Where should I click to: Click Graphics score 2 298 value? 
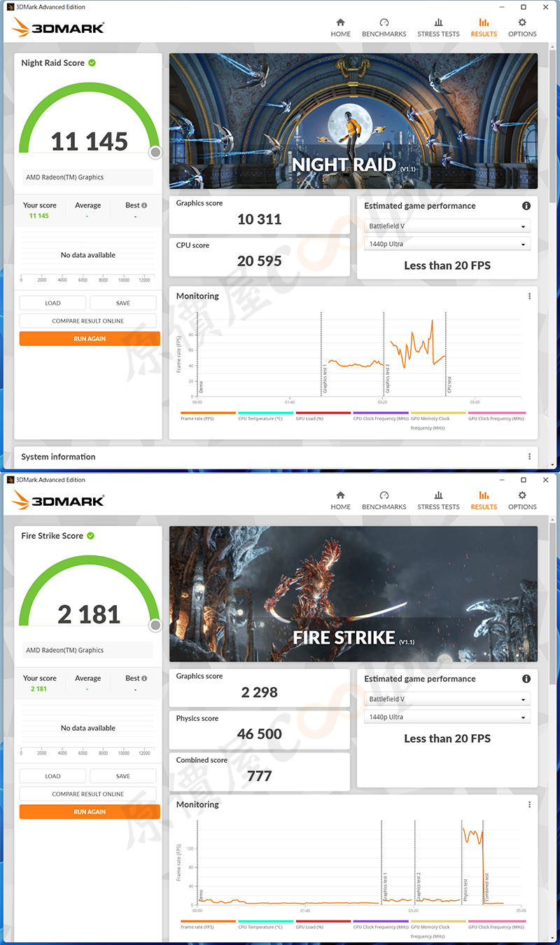coord(259,692)
